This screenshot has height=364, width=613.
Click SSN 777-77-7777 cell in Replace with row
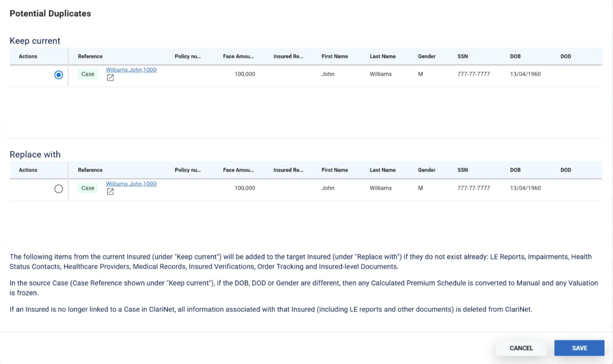(x=473, y=188)
